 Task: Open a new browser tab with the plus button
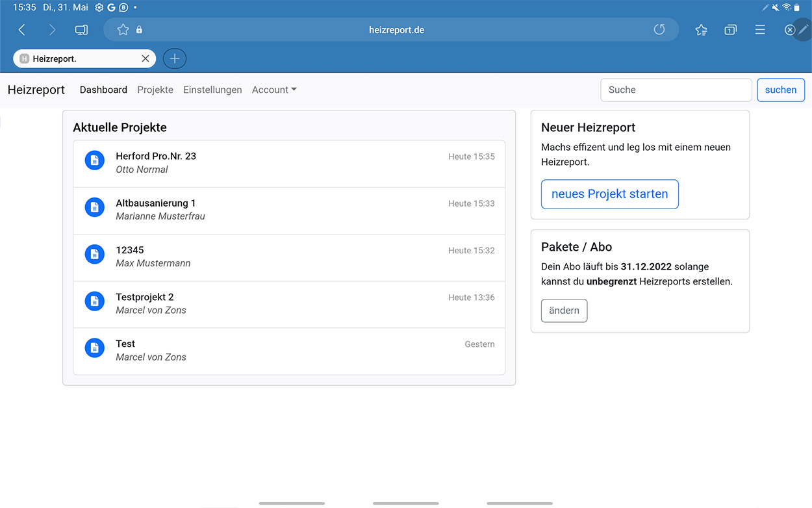pyautogui.click(x=174, y=58)
